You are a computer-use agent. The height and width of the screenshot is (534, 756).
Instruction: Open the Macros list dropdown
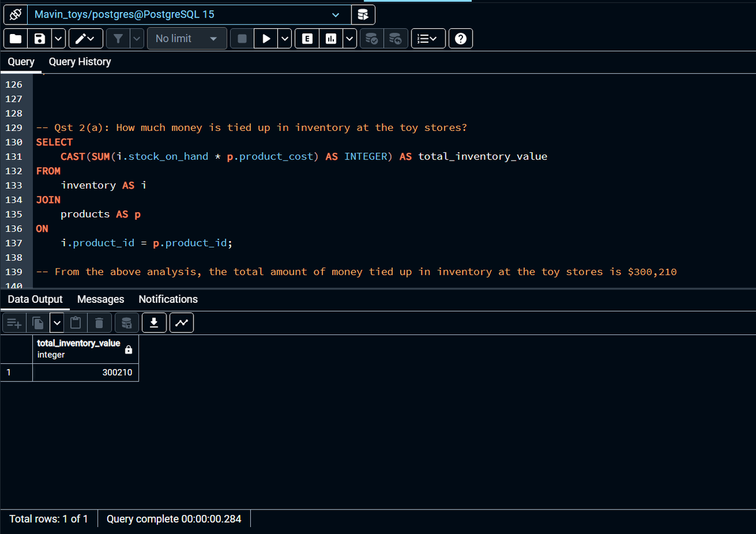point(428,39)
